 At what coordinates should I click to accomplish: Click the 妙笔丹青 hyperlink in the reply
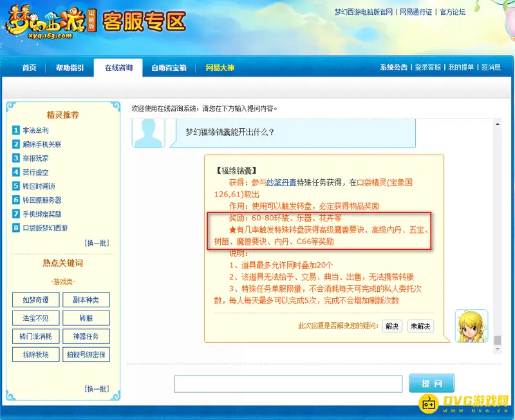(x=281, y=182)
